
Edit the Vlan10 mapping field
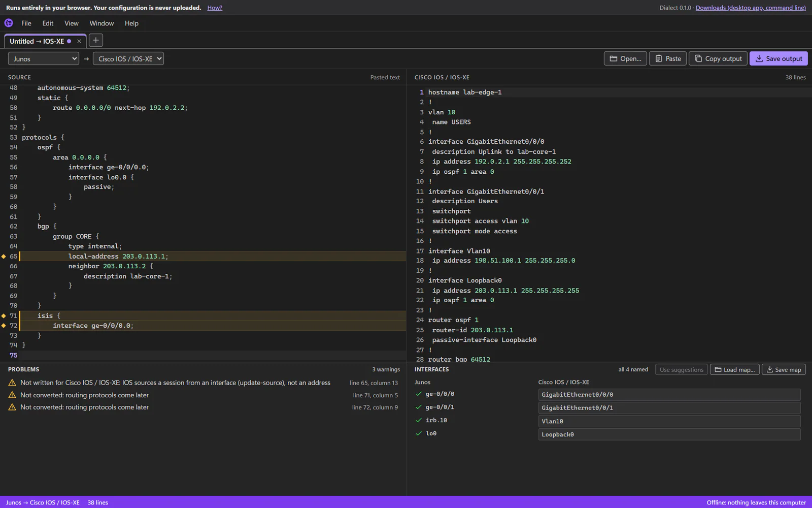pyautogui.click(x=669, y=421)
